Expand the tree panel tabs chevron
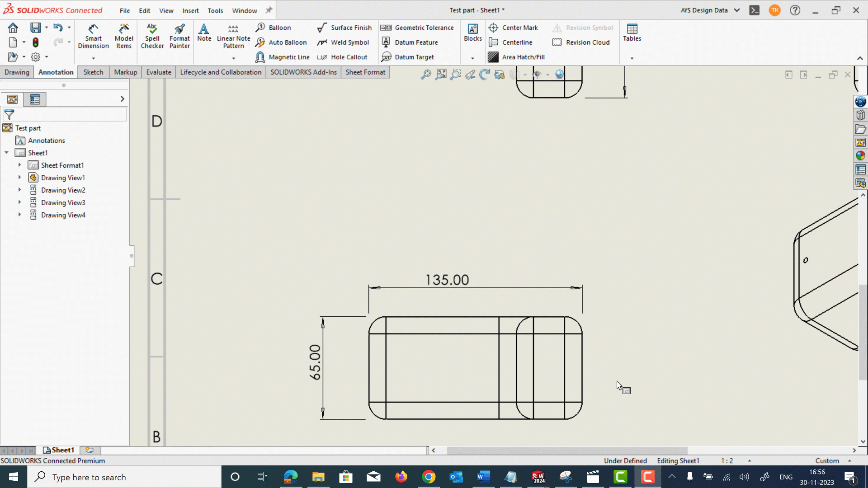 [122, 99]
